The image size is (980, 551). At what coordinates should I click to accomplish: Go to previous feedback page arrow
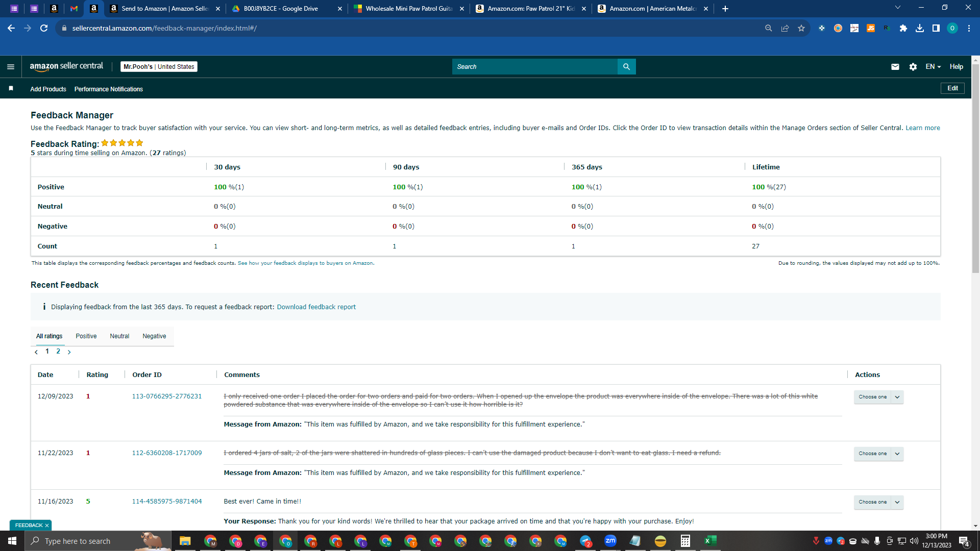[36, 352]
